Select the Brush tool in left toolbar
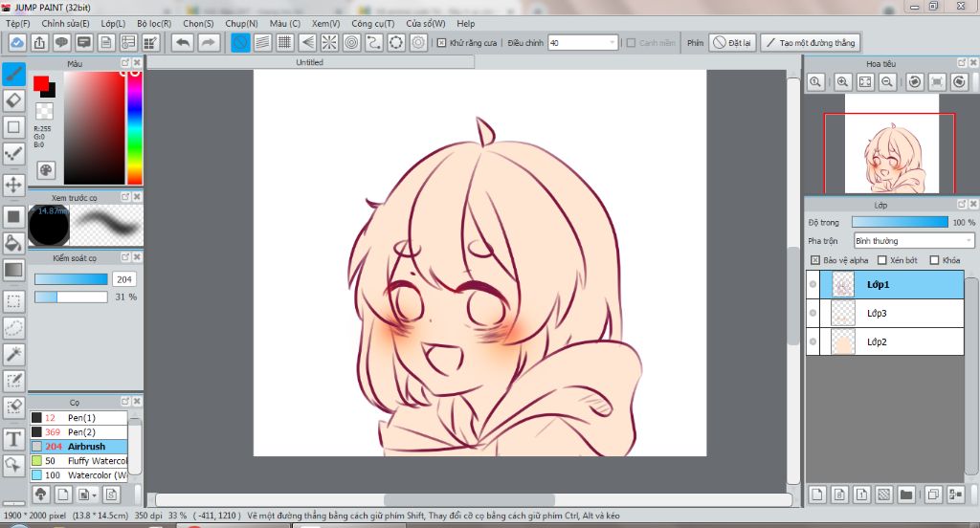This screenshot has width=980, height=528. click(x=13, y=74)
